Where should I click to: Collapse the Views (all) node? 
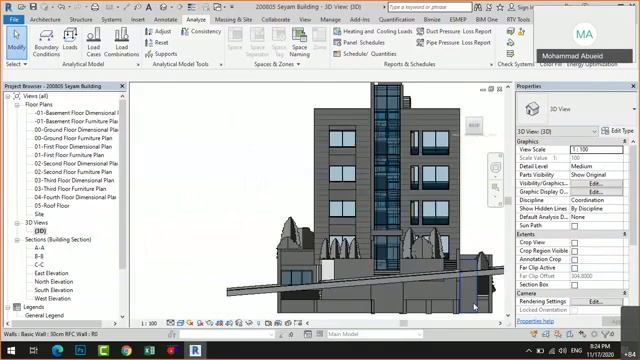pos(8,96)
